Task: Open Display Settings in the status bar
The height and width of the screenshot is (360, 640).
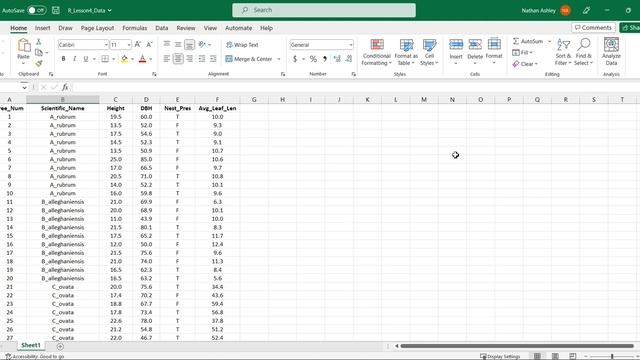Action: (x=500, y=356)
